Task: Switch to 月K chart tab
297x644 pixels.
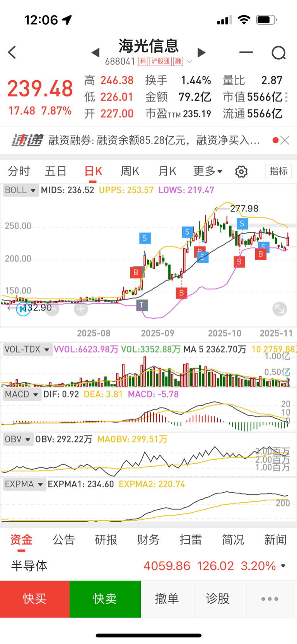Action: (x=167, y=171)
